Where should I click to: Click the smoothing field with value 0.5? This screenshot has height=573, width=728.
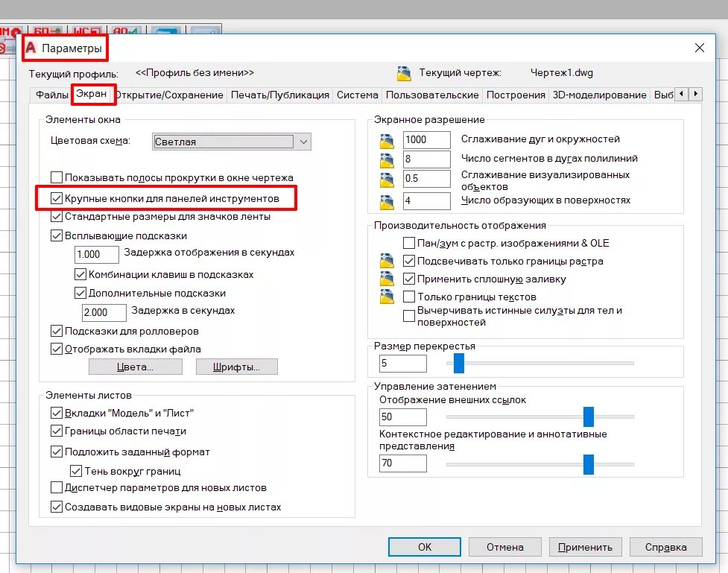click(x=427, y=179)
